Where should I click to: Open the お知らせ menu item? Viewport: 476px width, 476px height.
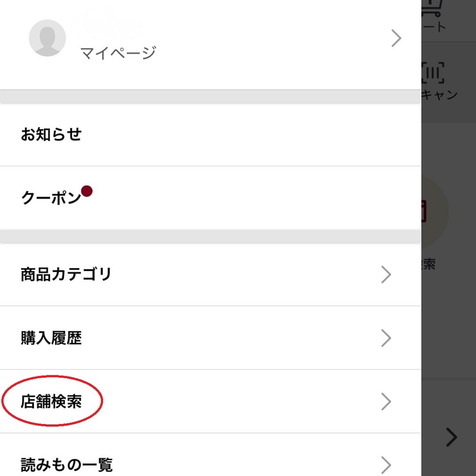point(210,134)
